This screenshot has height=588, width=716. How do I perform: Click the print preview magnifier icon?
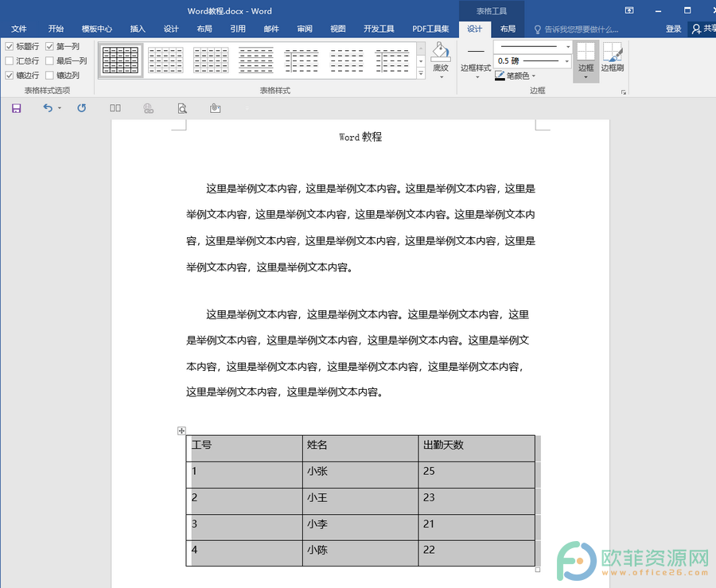pos(182,108)
